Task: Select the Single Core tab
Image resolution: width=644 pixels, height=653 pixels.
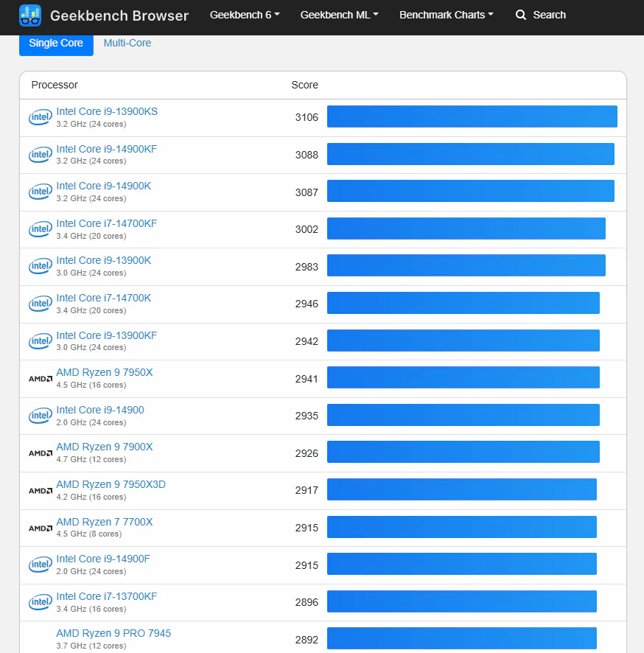Action: [x=56, y=43]
